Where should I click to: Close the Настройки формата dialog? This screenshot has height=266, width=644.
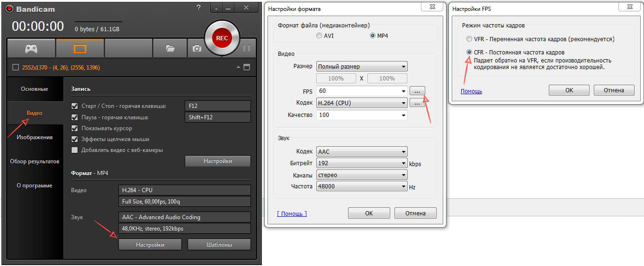(432, 8)
